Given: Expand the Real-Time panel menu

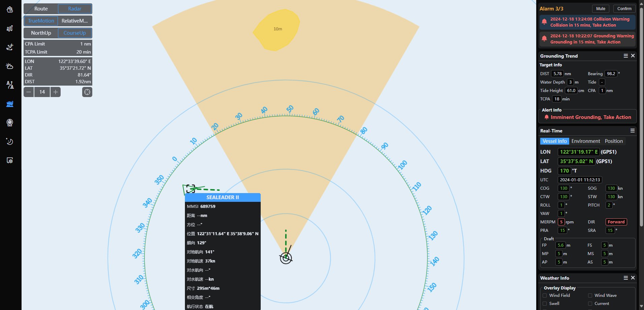Looking at the screenshot, I should pyautogui.click(x=633, y=131).
